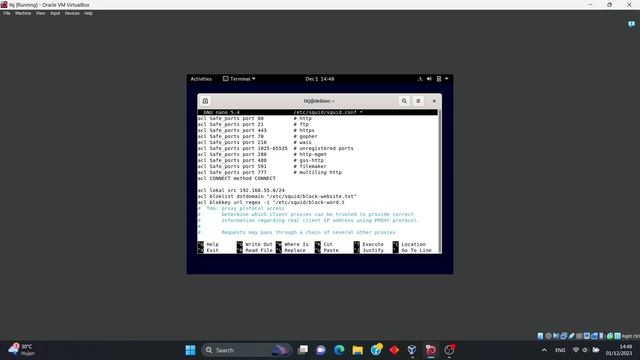
Task: Open the VirtualBox File menu
Action: pyautogui.click(x=7, y=13)
